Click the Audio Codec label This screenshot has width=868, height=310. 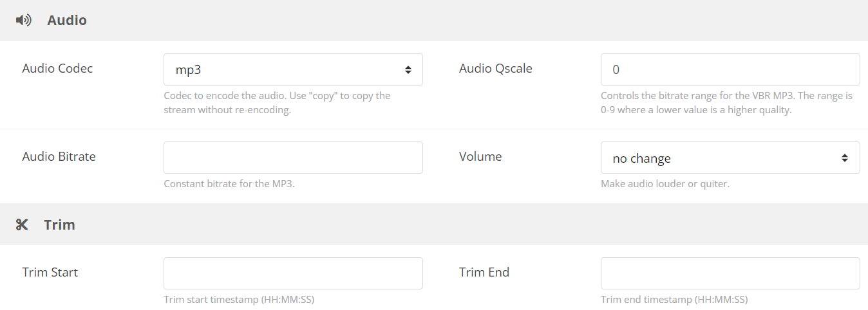(x=57, y=68)
